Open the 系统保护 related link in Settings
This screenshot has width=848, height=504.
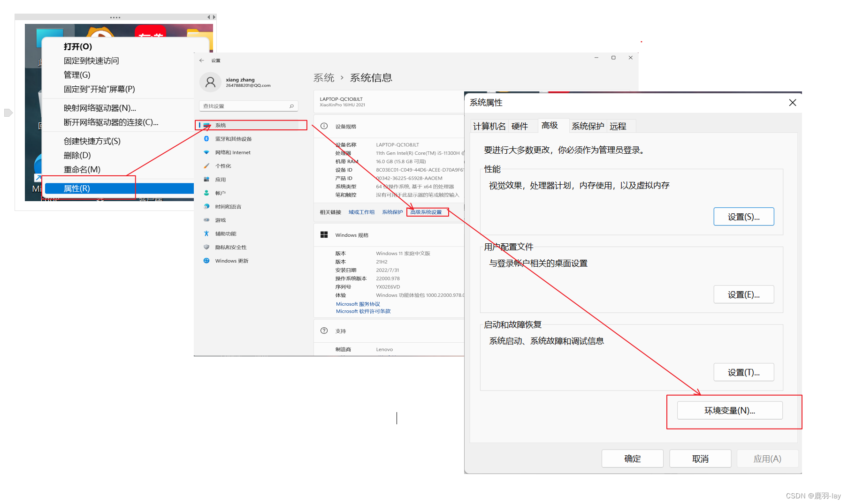[x=392, y=212]
